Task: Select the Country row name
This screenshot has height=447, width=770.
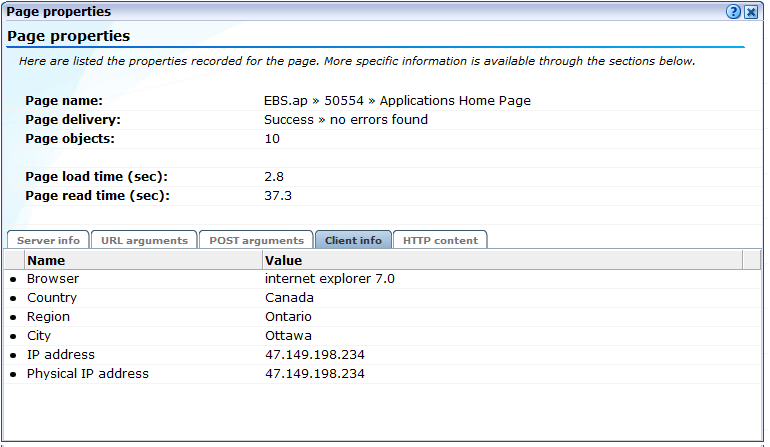Action: pyautogui.click(x=52, y=298)
